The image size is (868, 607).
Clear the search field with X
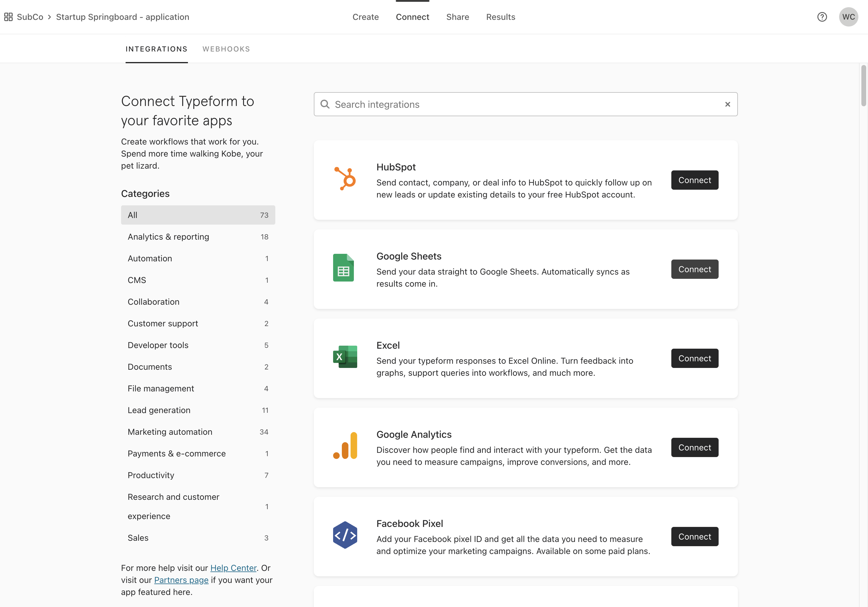click(727, 104)
